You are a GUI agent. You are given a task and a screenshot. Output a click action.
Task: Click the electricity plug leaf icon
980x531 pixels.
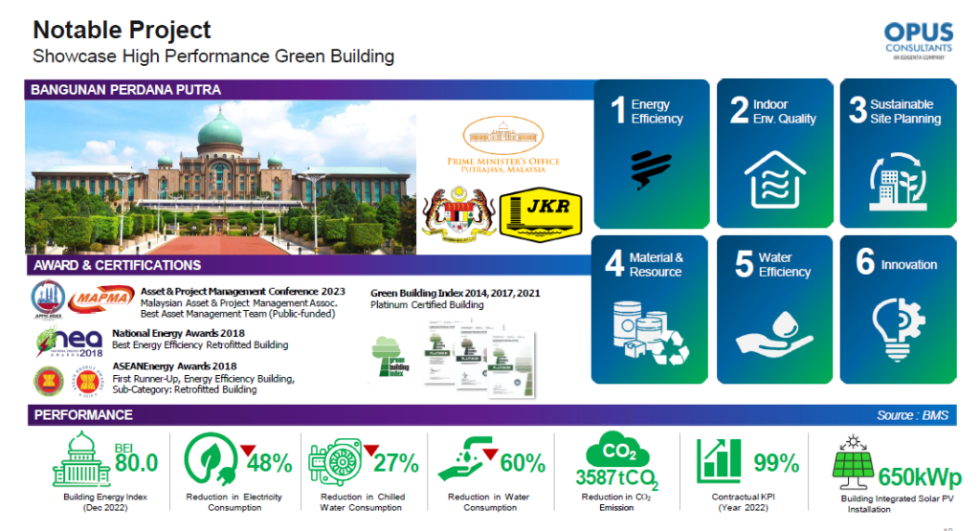(211, 462)
